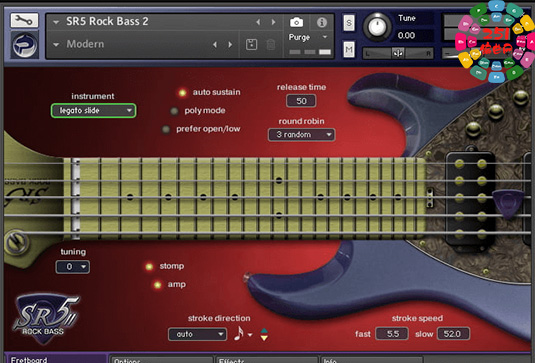Load next instrument with right arrow beside SR5 Rock Bass 2
Image resolution: width=535 pixels, height=363 pixels.
point(273,22)
